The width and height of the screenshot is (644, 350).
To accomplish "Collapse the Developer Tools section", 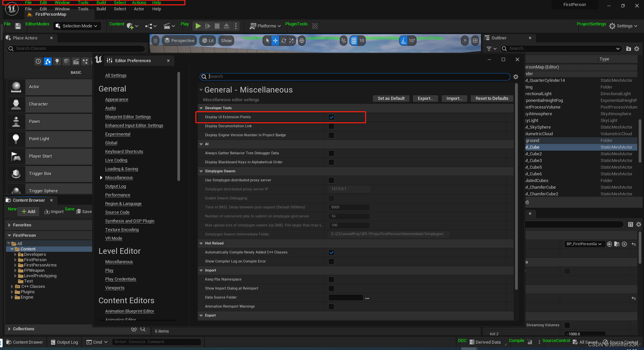I will pyautogui.click(x=201, y=108).
